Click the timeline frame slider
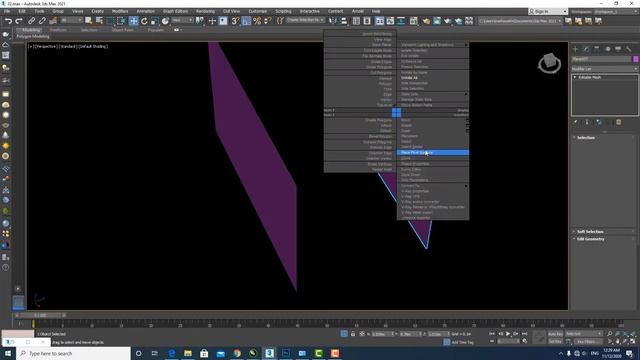This screenshot has width=640, height=360. point(40,315)
